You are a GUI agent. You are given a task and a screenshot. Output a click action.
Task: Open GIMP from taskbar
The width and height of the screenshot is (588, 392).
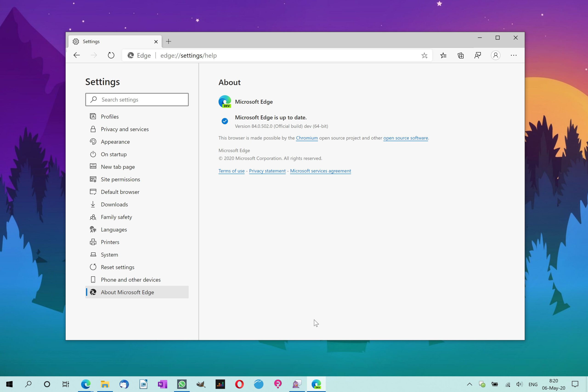(201, 384)
